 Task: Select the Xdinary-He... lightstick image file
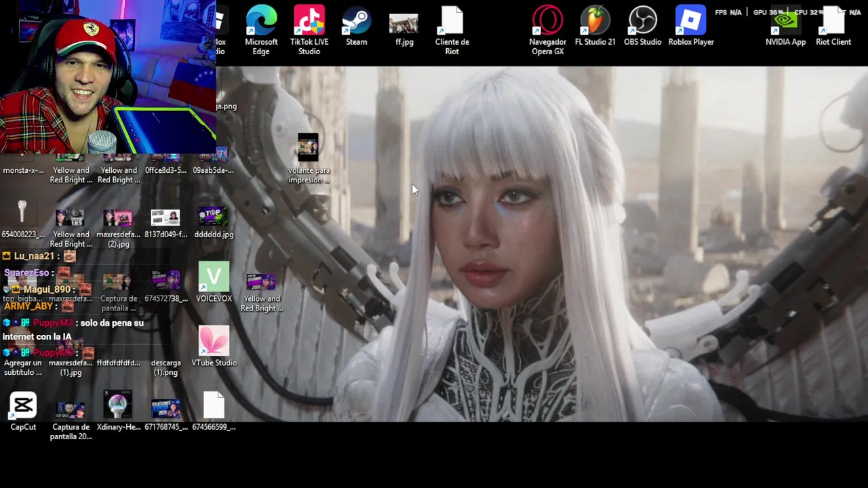(x=119, y=411)
